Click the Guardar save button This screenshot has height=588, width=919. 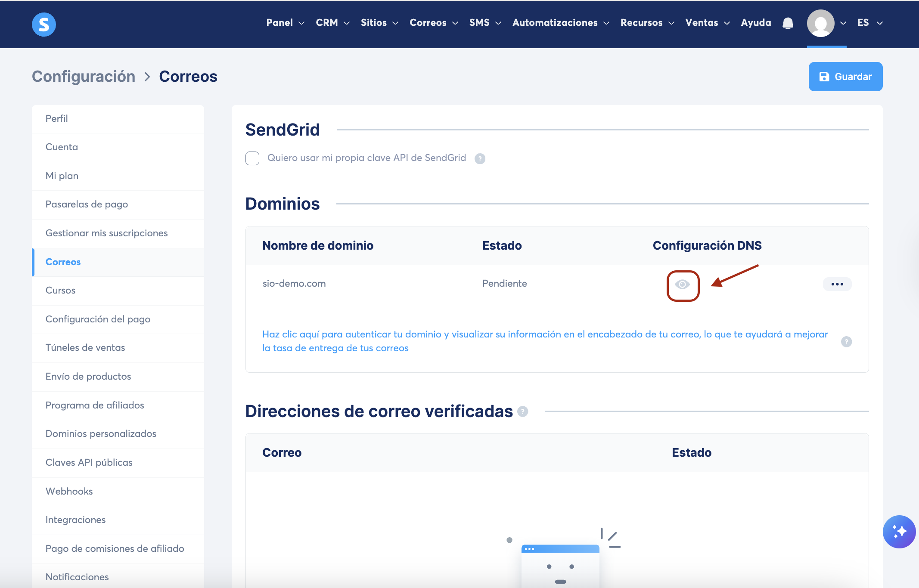(x=845, y=77)
